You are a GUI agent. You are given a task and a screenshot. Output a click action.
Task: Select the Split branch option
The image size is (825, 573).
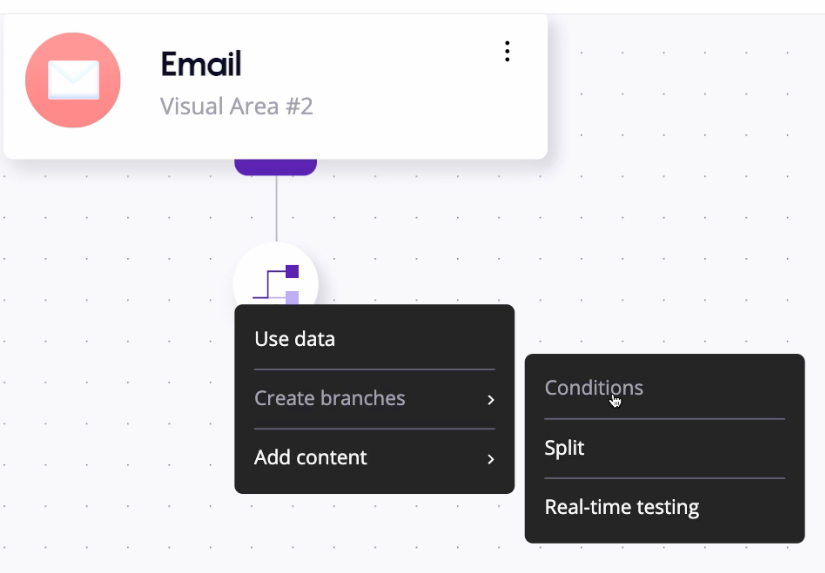point(565,448)
